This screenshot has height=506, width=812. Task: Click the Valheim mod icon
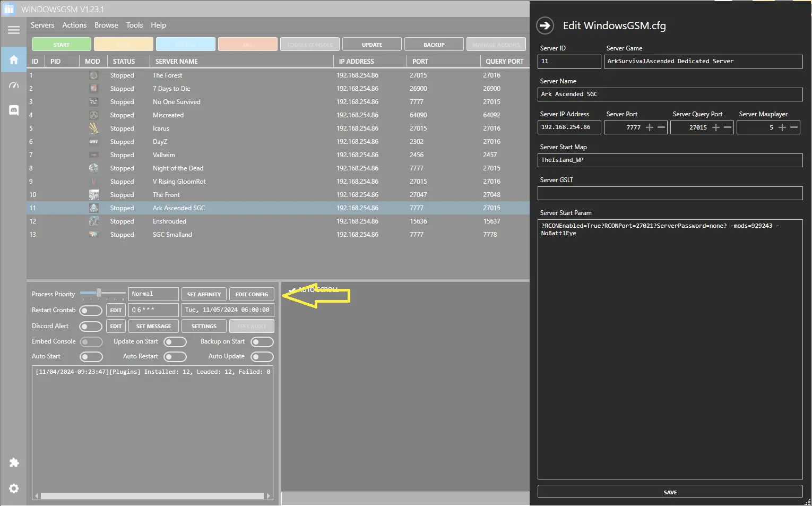(x=93, y=155)
